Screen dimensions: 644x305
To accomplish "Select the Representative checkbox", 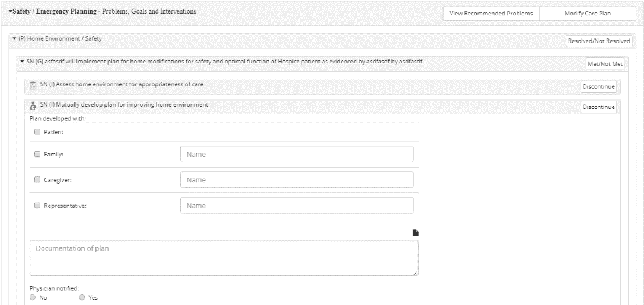I will tap(37, 206).
